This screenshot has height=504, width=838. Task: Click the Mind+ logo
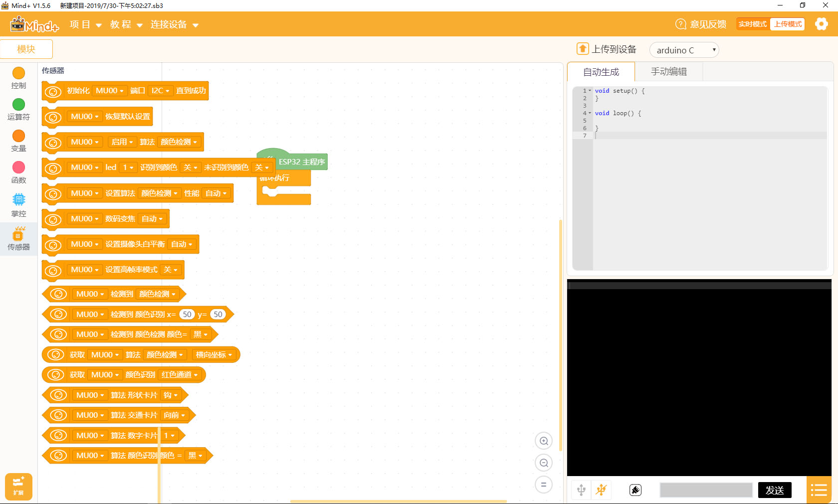tap(34, 24)
